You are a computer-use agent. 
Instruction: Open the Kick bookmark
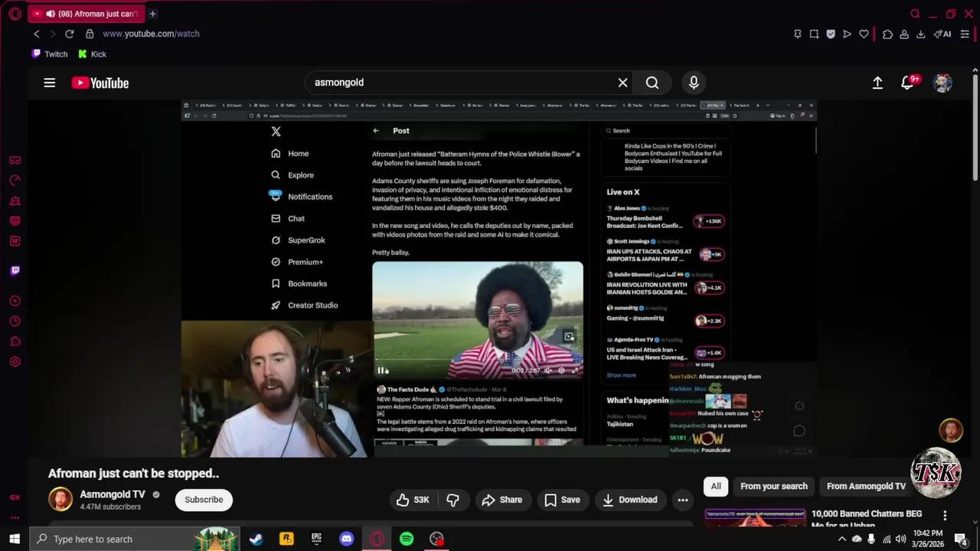(91, 54)
